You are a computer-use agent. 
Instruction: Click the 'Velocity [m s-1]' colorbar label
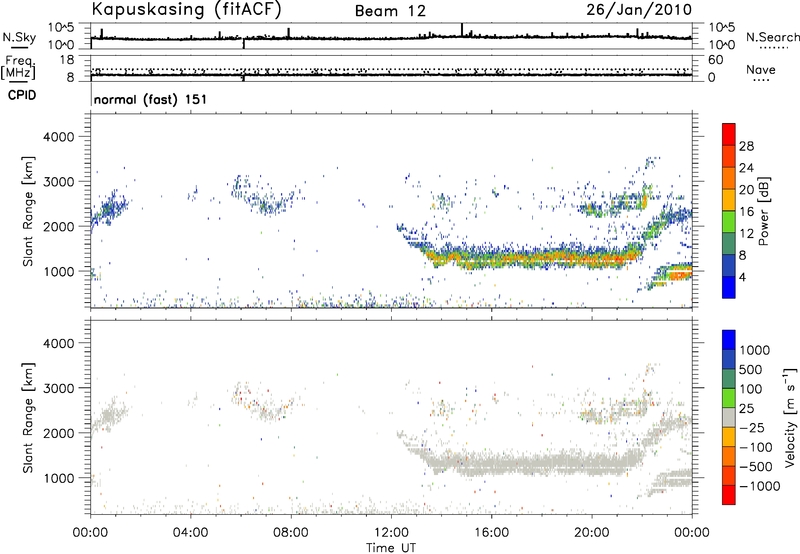pos(790,417)
